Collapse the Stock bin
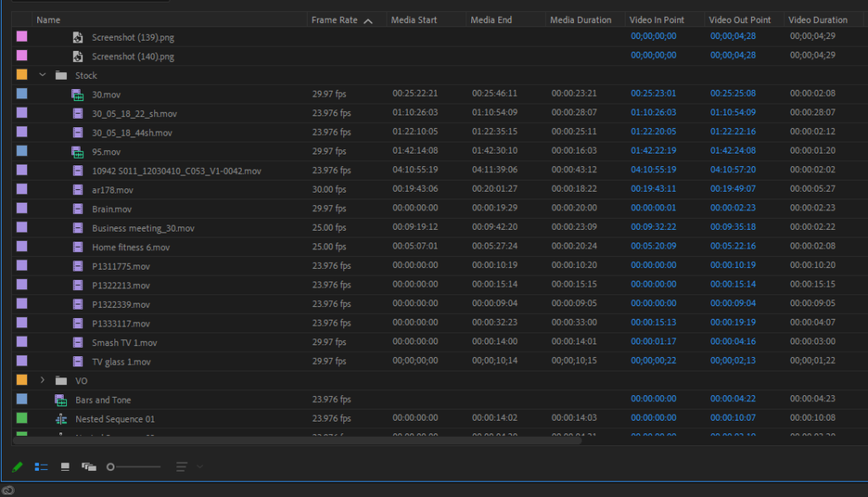Screen dimensions: 868x497 click(x=42, y=75)
